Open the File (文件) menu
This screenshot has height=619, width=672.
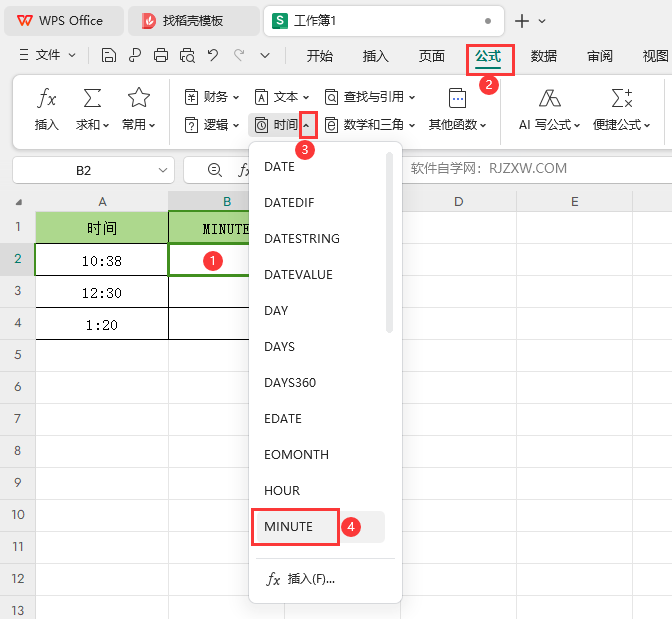(x=48, y=55)
